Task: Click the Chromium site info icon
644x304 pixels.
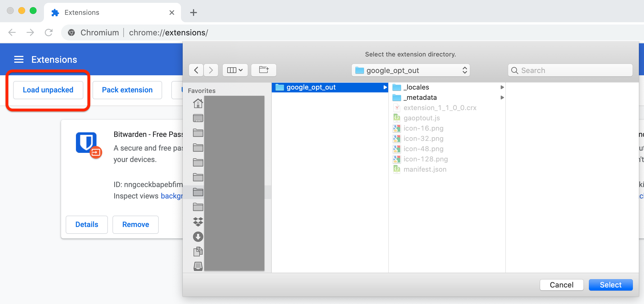Action: pos(71,33)
